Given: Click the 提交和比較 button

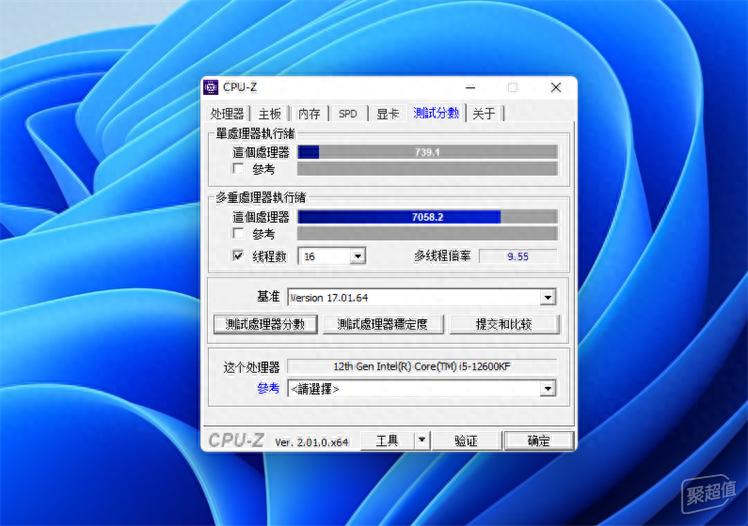Looking at the screenshot, I should pos(504,324).
